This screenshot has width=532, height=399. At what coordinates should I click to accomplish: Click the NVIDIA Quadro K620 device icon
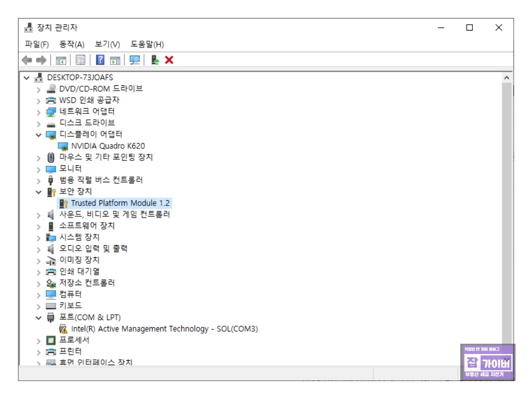[63, 146]
